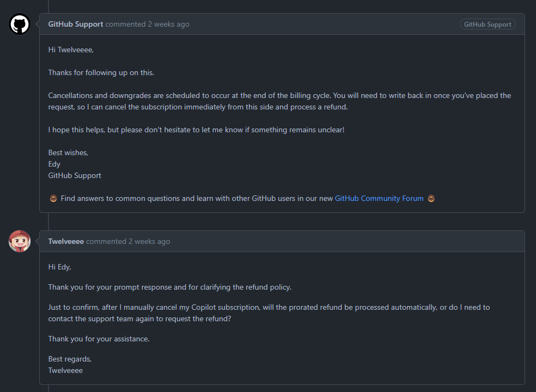Click the "I hope this helps" sentence
536x392 pixels.
tap(196, 130)
